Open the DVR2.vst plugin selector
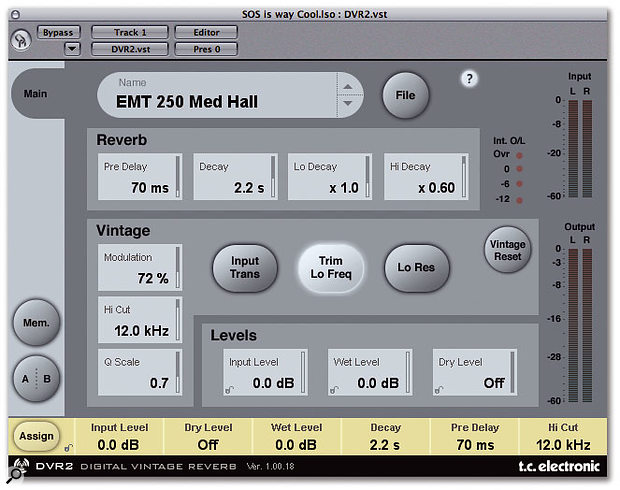Viewport: 620px width, 490px height. point(130,49)
